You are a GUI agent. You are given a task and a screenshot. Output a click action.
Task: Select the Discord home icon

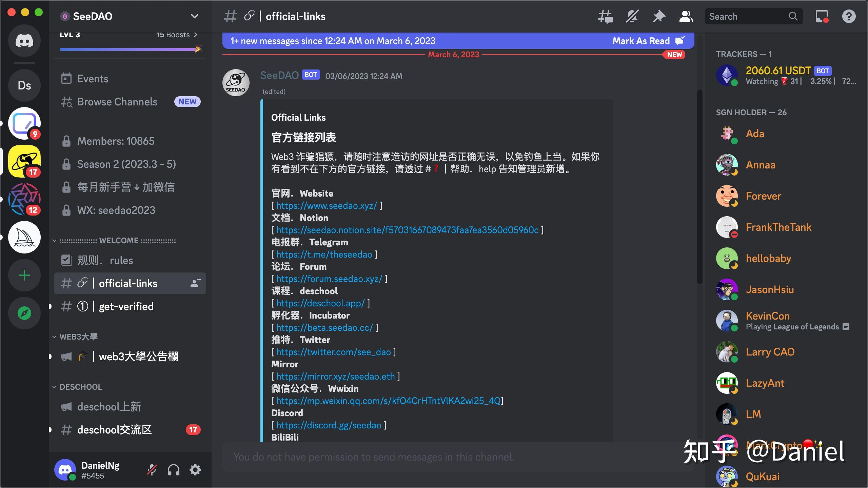pyautogui.click(x=24, y=41)
